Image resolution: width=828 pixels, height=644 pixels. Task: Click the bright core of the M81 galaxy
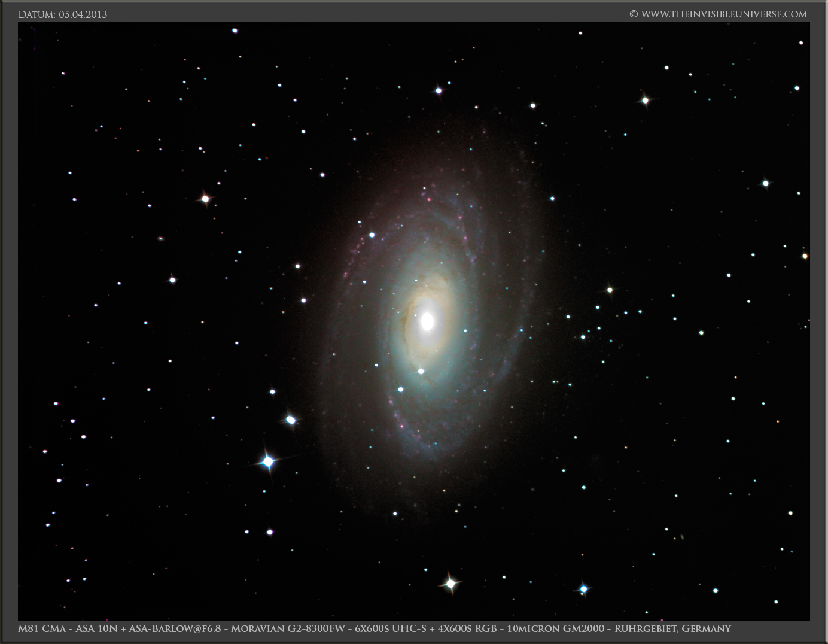tap(427, 321)
